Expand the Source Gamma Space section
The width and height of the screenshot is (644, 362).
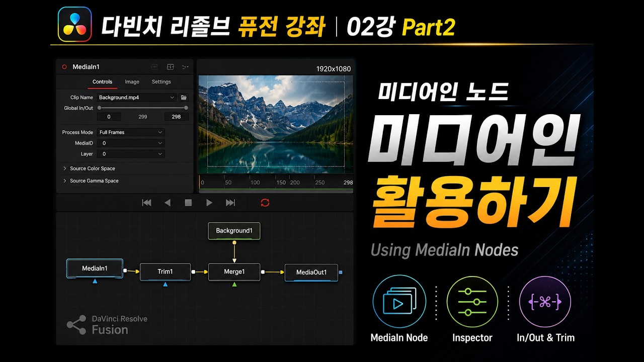coord(91,180)
